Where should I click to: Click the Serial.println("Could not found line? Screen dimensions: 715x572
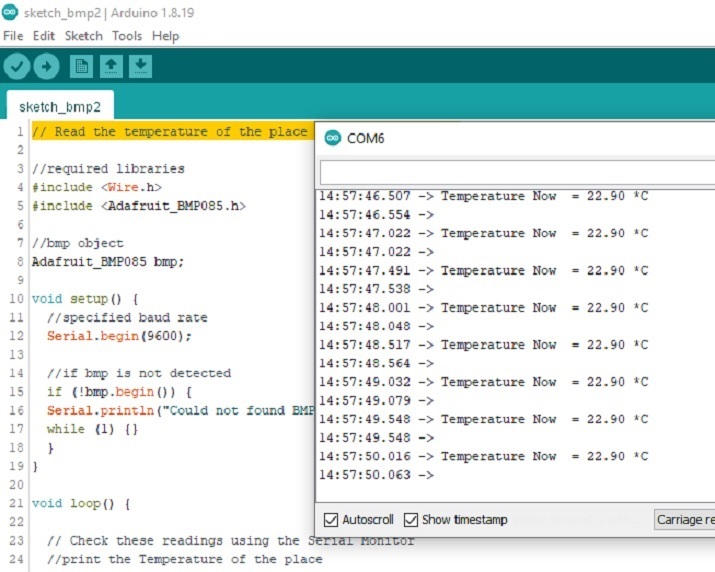(x=181, y=411)
